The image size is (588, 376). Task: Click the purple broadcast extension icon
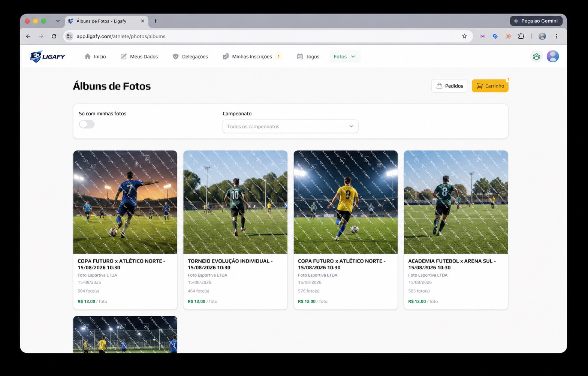[x=482, y=36]
